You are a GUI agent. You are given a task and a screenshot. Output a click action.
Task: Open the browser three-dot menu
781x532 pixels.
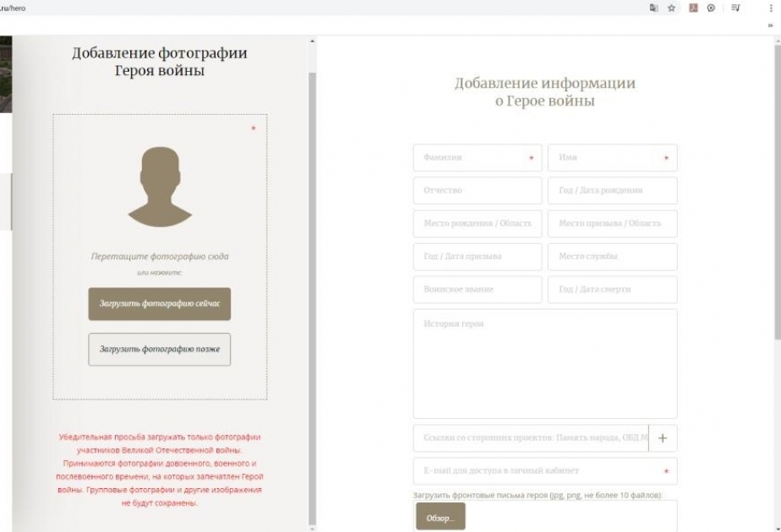(771, 8)
